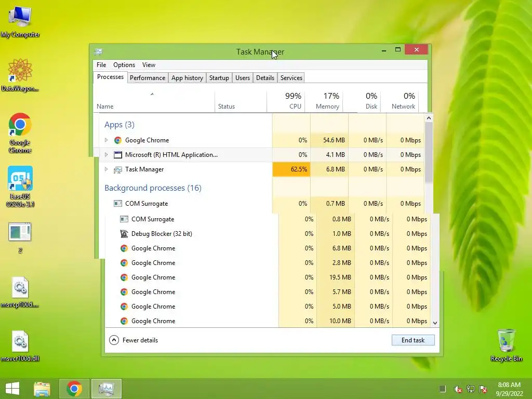Open the DataWagon desktop shortcut
The image size is (532, 399).
pos(20,75)
